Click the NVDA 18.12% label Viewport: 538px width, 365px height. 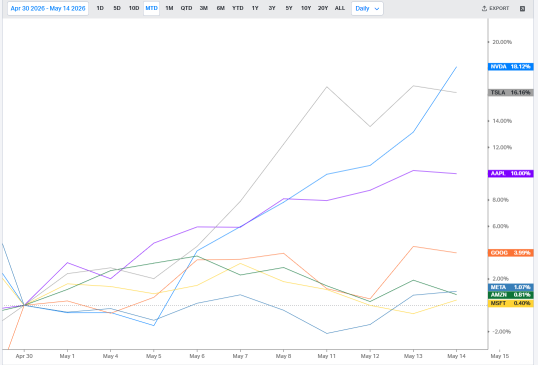(511, 67)
